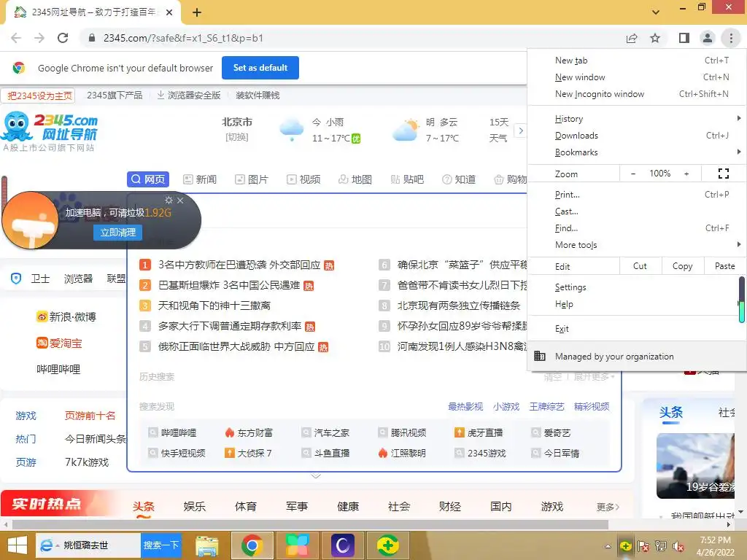Open the side panel icon

684,38
